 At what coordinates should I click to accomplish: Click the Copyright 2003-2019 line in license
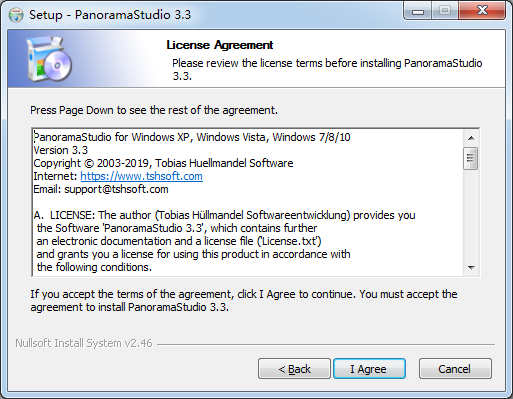[x=163, y=163]
